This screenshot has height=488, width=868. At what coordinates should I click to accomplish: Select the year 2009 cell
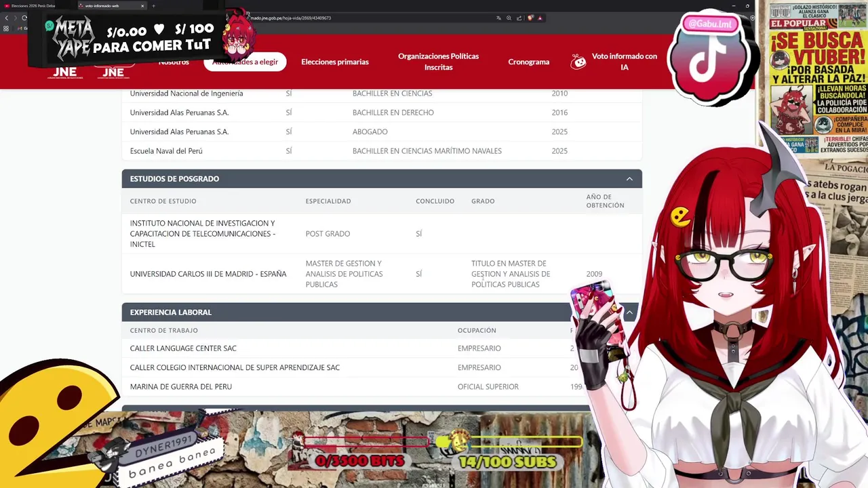pos(594,274)
